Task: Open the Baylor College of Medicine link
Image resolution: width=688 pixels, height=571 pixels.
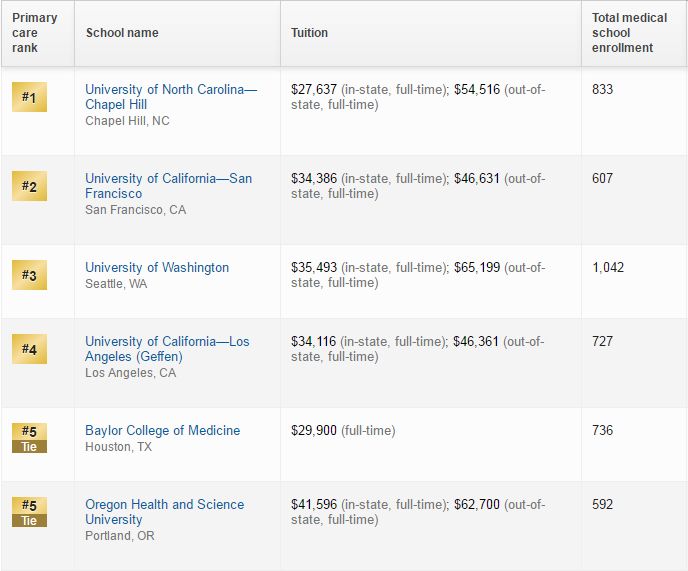Action: [163, 430]
